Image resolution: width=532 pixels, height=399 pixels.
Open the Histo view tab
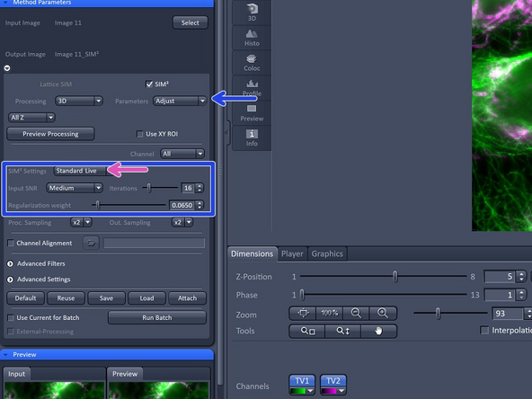click(252, 38)
